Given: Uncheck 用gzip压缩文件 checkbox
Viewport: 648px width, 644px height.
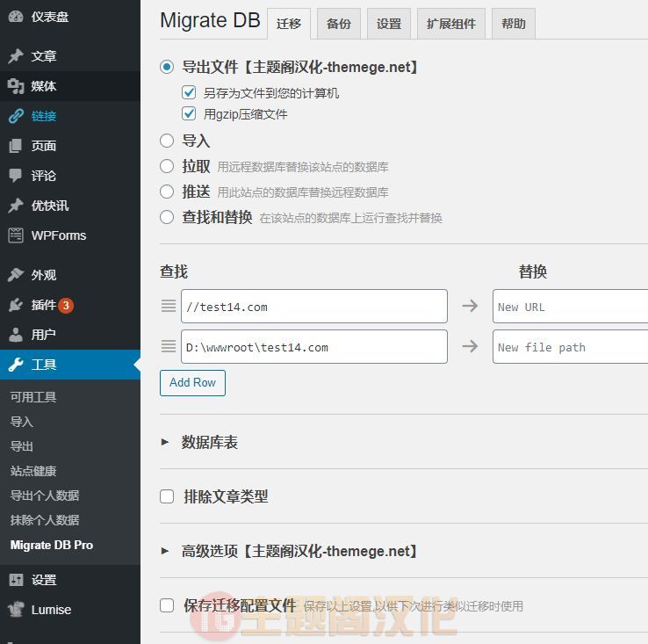Looking at the screenshot, I should [x=189, y=113].
